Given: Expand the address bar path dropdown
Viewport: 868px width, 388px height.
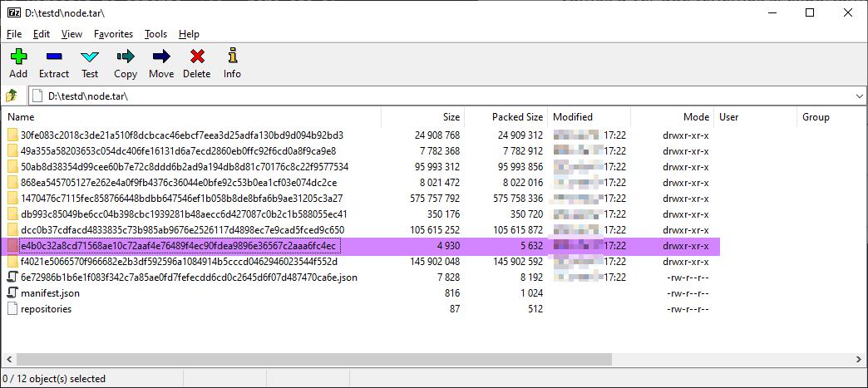Looking at the screenshot, I should tap(859, 96).
